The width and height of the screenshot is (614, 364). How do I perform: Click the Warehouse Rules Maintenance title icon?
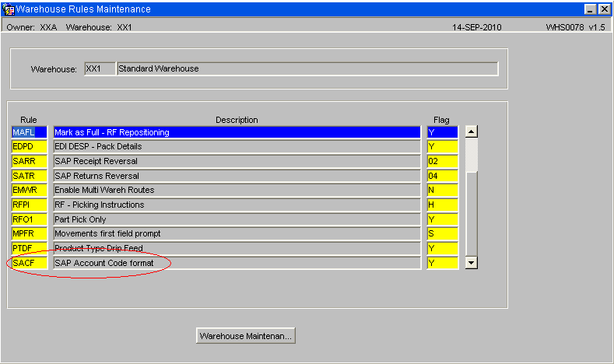[x=9, y=9]
